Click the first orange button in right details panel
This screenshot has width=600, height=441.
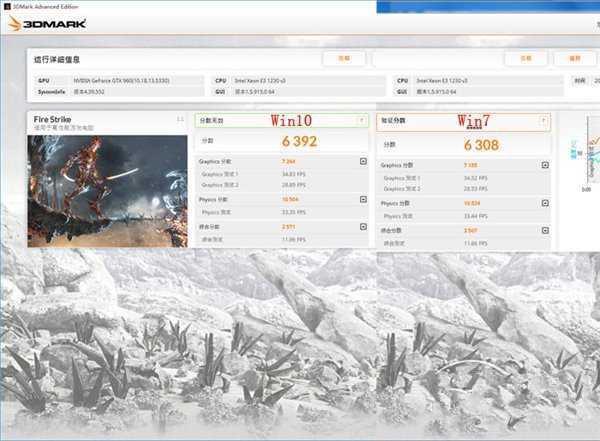coord(526,59)
